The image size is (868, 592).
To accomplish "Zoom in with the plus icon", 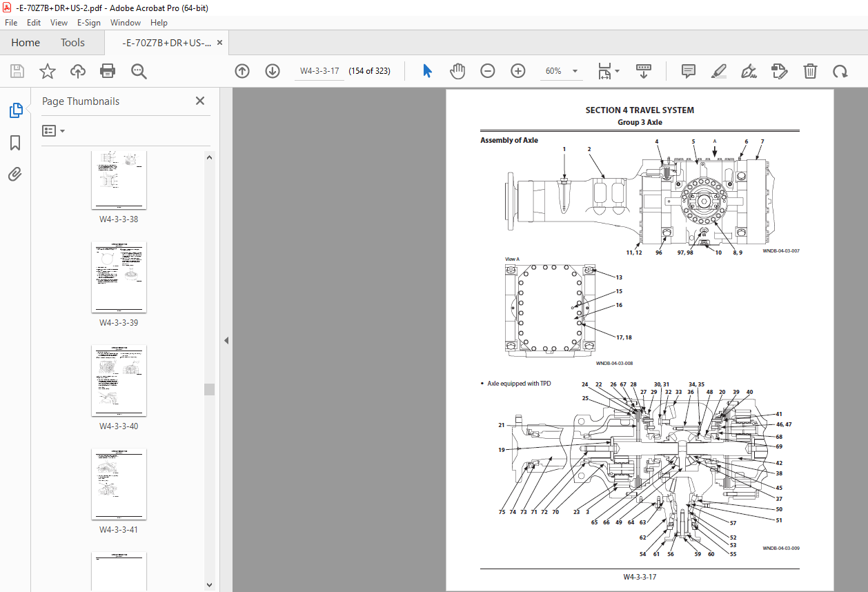I will pos(518,71).
